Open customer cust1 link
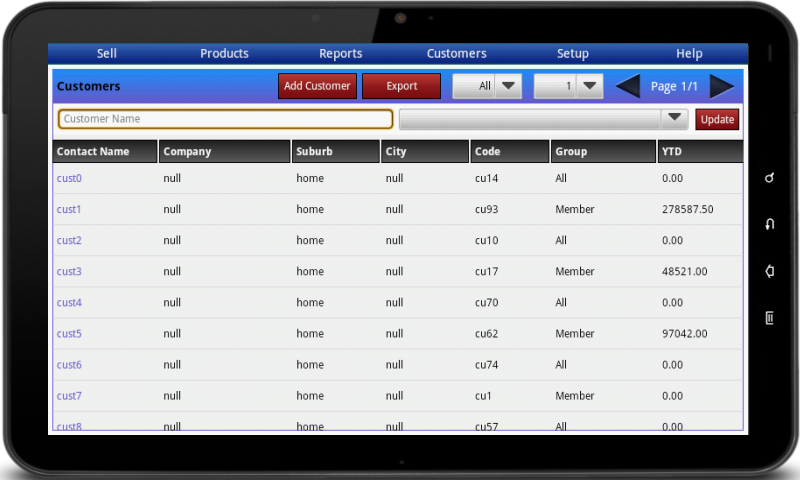This screenshot has width=800, height=480. pyautogui.click(x=69, y=209)
